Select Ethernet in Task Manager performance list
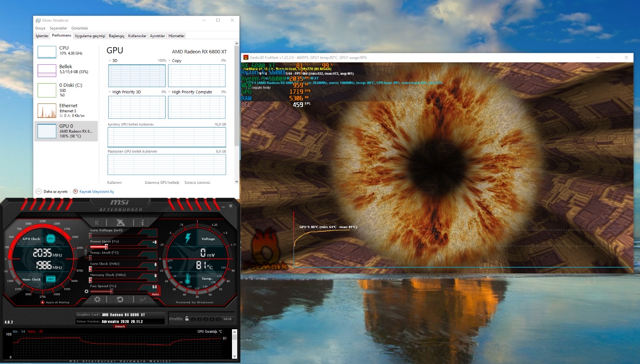 point(66,110)
